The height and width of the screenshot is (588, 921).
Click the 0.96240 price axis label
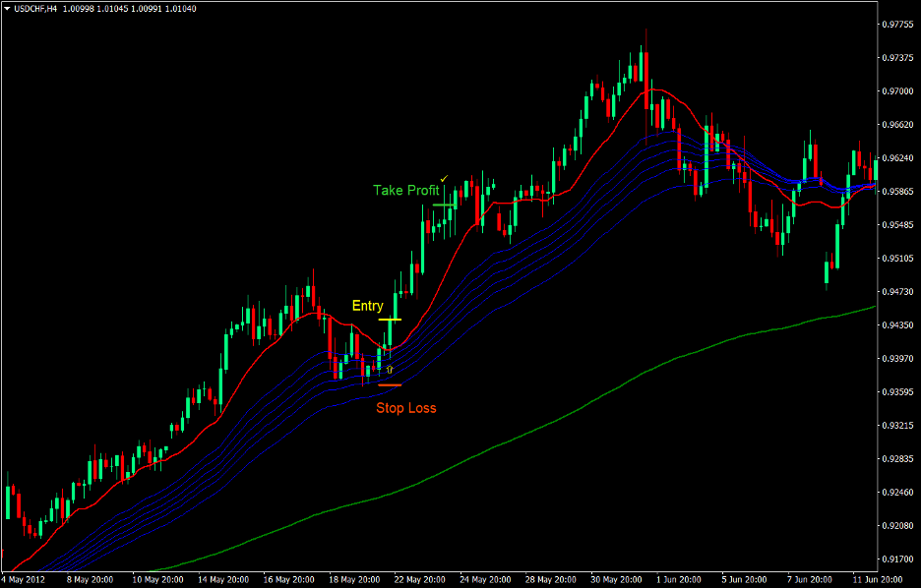pos(898,158)
